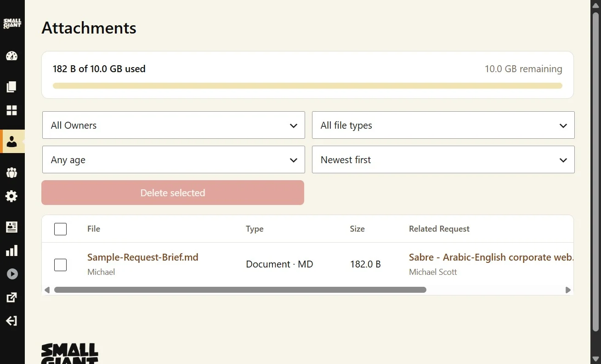Open the contact card icon in sidebar

(x=11, y=227)
